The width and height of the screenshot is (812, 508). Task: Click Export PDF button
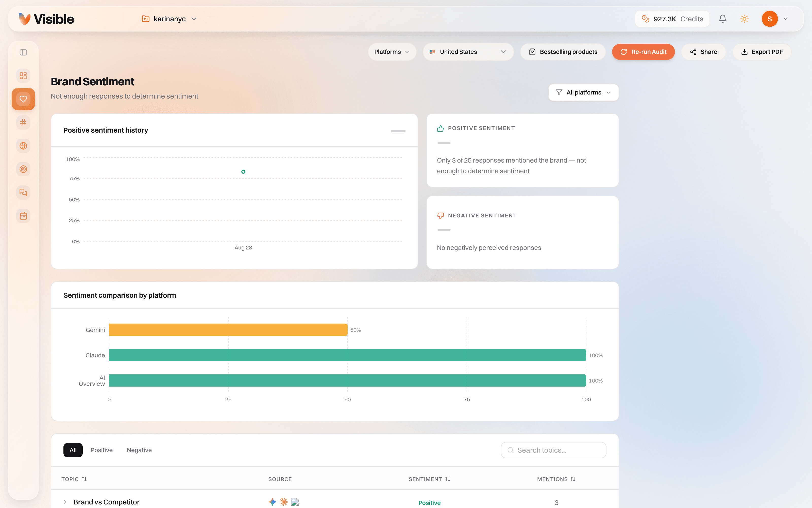pyautogui.click(x=762, y=52)
